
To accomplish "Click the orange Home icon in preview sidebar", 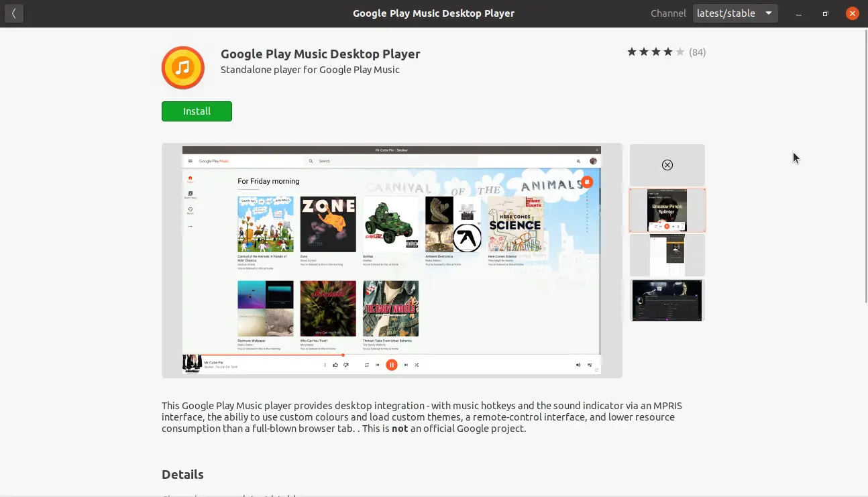I will click(x=191, y=179).
